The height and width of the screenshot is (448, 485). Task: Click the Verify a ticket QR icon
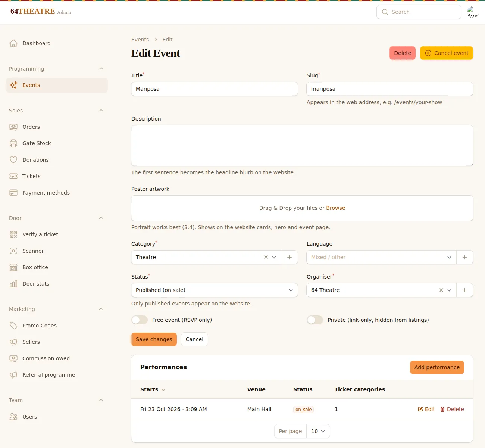tap(13, 234)
